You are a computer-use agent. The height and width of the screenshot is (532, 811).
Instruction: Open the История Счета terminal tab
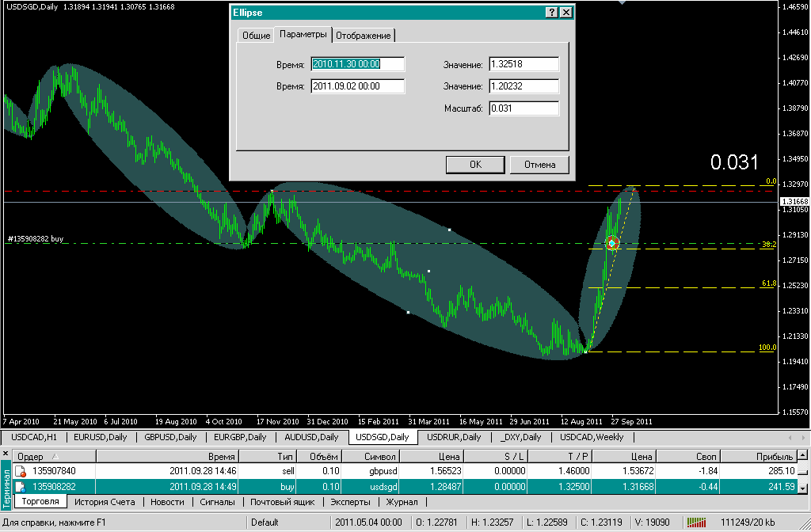click(x=105, y=502)
